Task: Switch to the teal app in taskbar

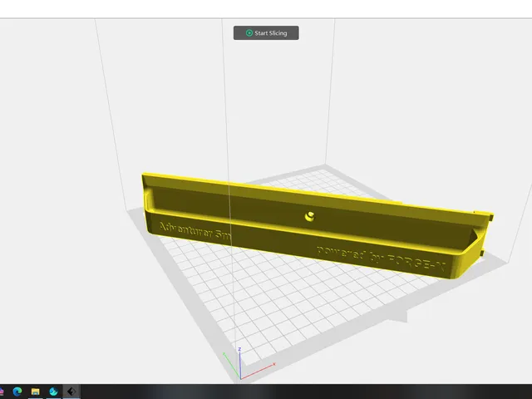Action: 53,392
